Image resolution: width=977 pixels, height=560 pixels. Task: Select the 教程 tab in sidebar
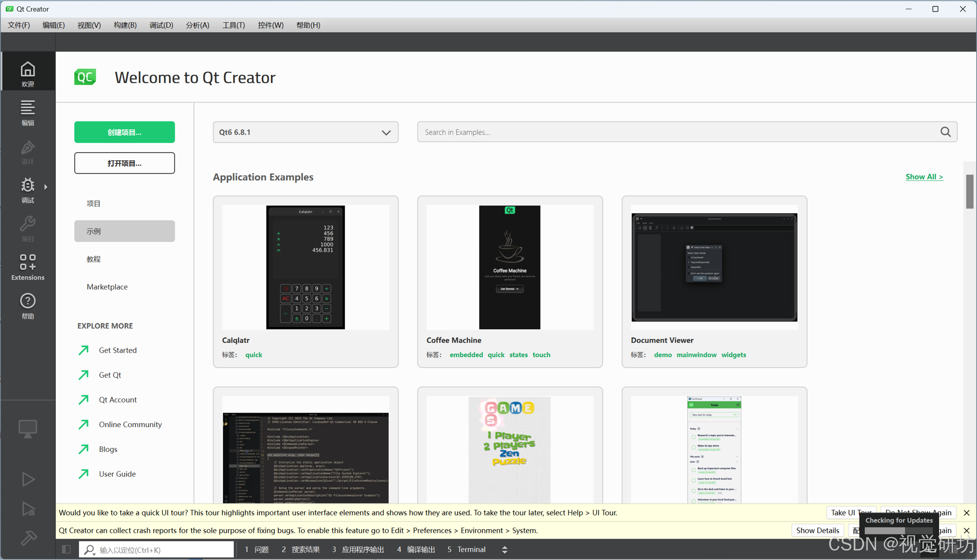click(x=93, y=259)
